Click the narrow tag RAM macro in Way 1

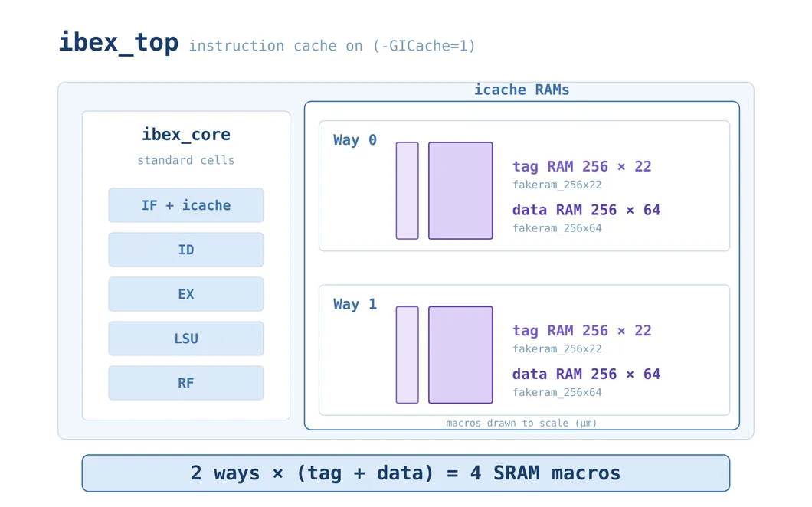coord(407,355)
